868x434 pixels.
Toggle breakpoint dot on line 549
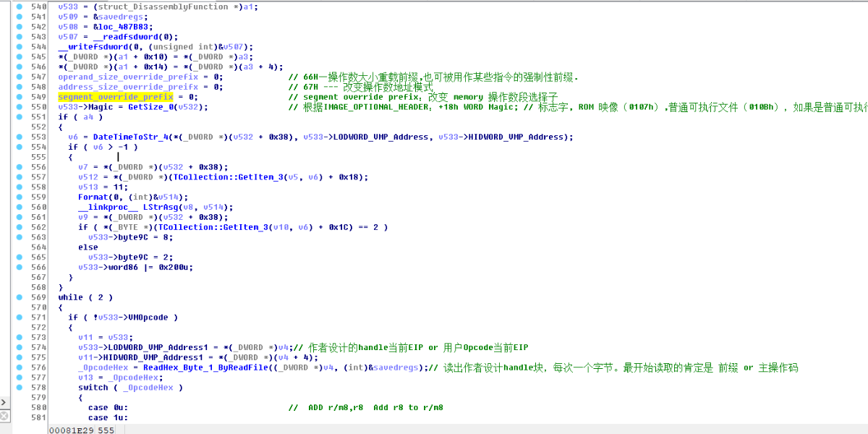[x=19, y=97]
